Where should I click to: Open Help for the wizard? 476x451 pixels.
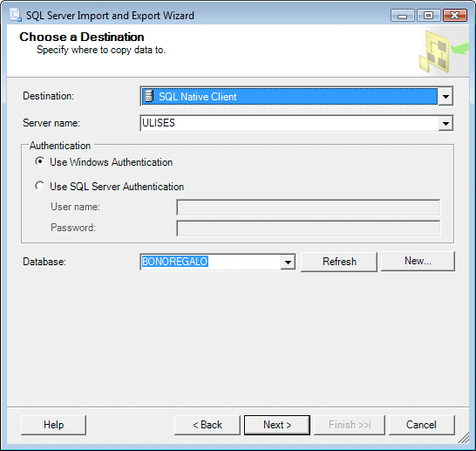tap(53, 425)
